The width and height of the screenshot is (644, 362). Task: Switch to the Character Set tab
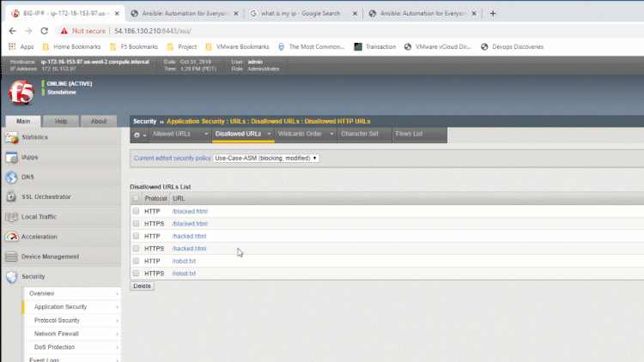(359, 135)
